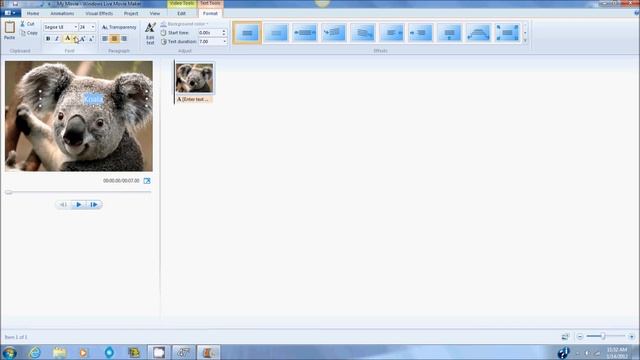The image size is (640, 360).
Task: Click the Start time field
Action: [209, 33]
